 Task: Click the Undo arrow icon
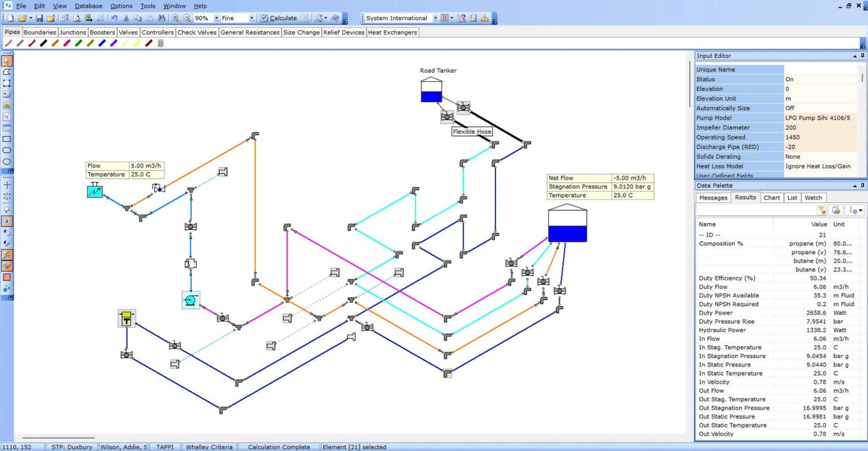[x=114, y=19]
